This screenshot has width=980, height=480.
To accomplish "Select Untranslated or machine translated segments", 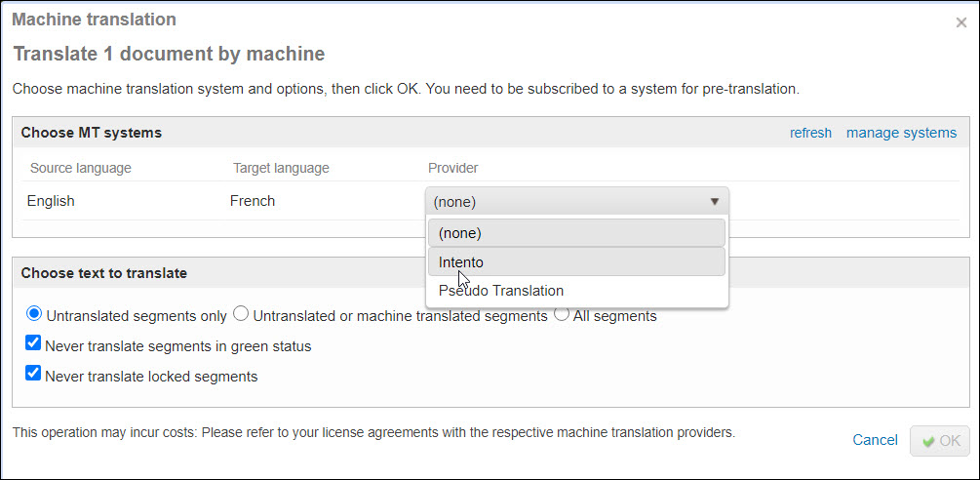I will click(x=241, y=314).
